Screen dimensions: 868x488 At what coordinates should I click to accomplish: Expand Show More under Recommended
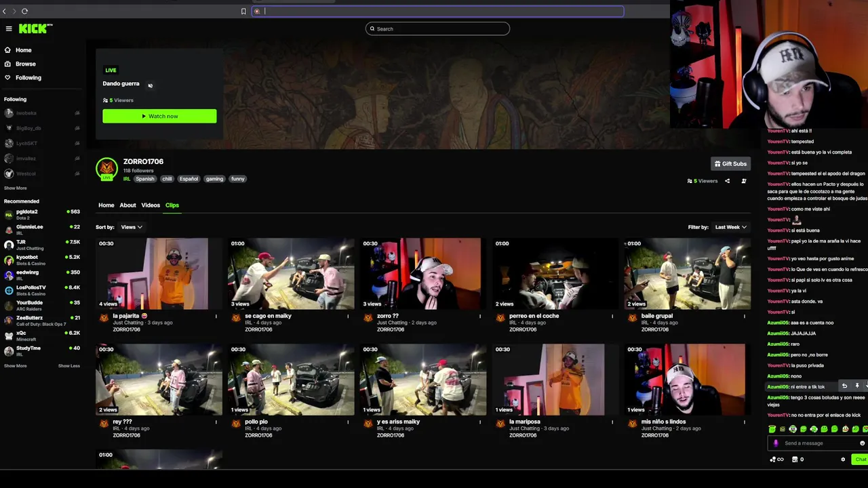pyautogui.click(x=16, y=366)
